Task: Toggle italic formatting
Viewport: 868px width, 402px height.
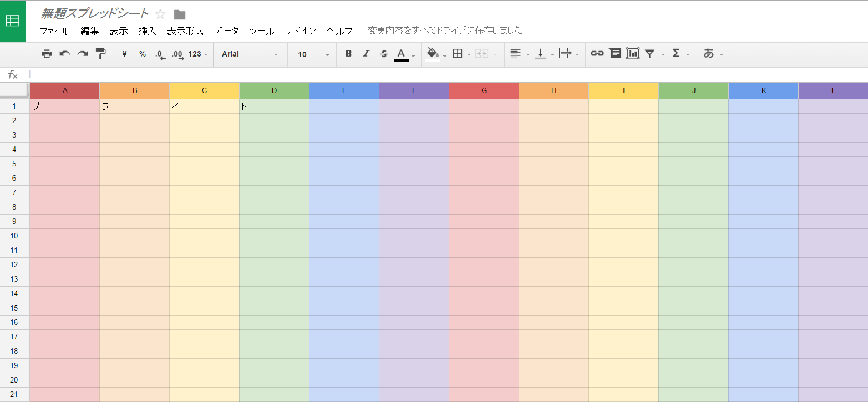Action: pyautogui.click(x=366, y=54)
